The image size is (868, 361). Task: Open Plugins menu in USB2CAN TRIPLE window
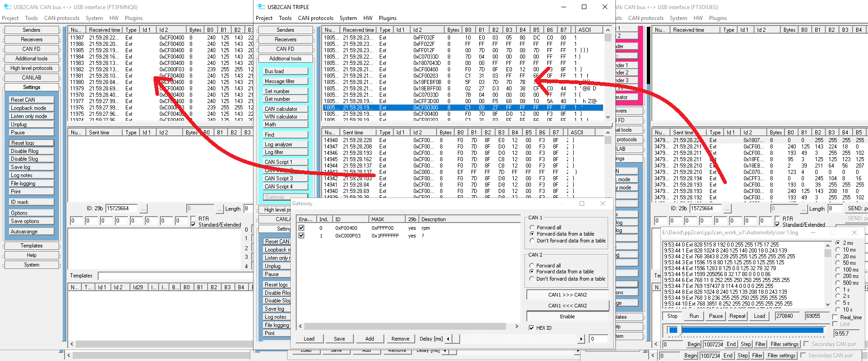387,18
